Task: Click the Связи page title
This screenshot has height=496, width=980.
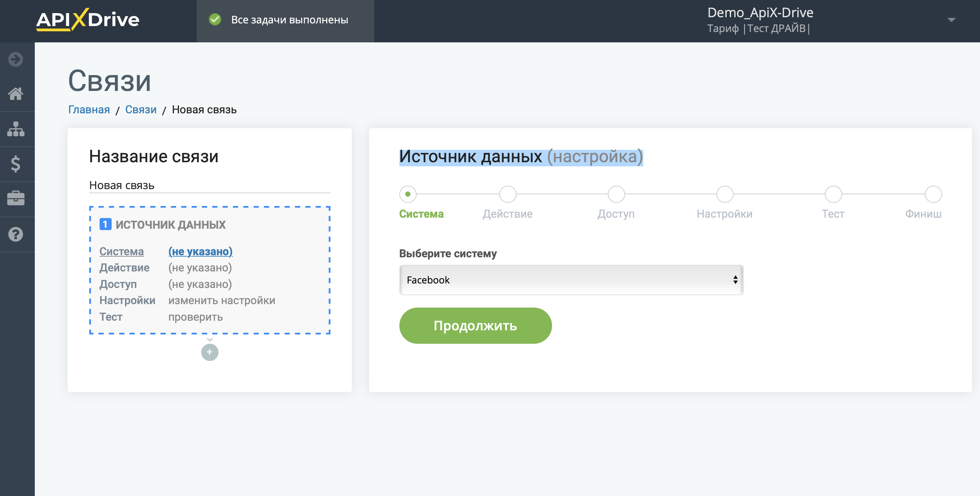Action: [109, 81]
